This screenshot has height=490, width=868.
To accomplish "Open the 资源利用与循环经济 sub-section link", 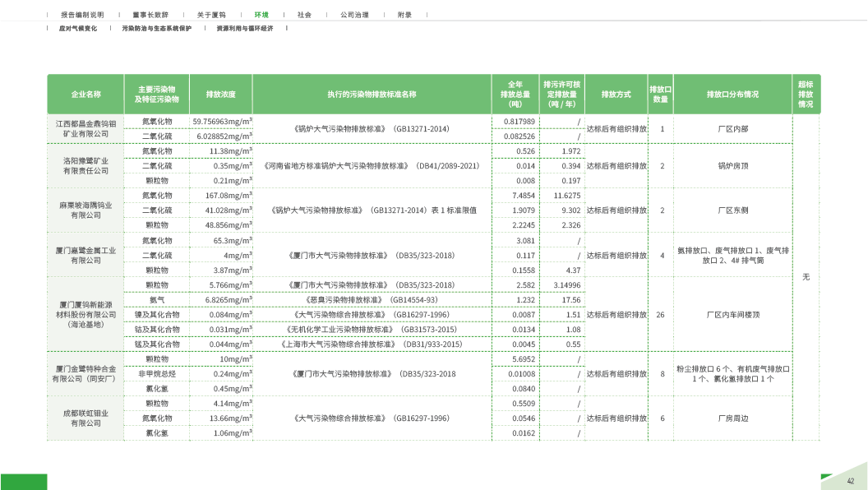I will [x=244, y=28].
